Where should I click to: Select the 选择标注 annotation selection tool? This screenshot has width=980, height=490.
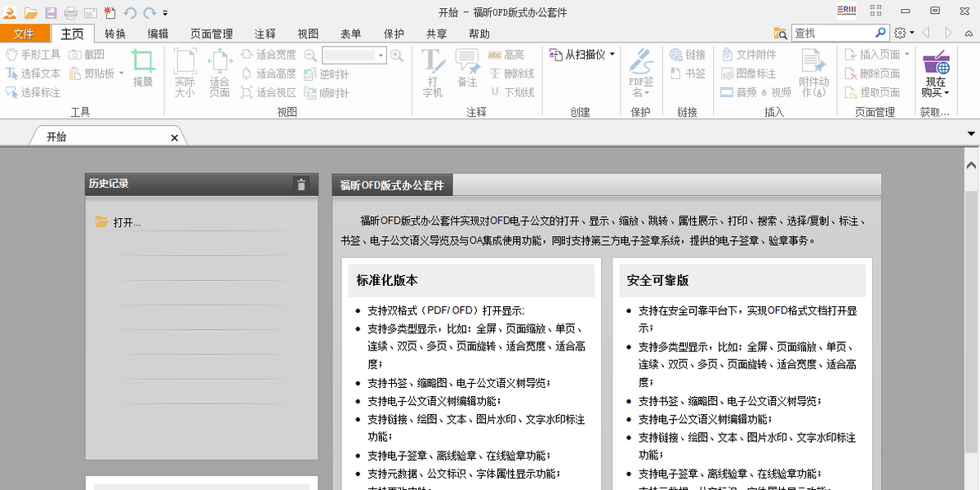pyautogui.click(x=33, y=92)
